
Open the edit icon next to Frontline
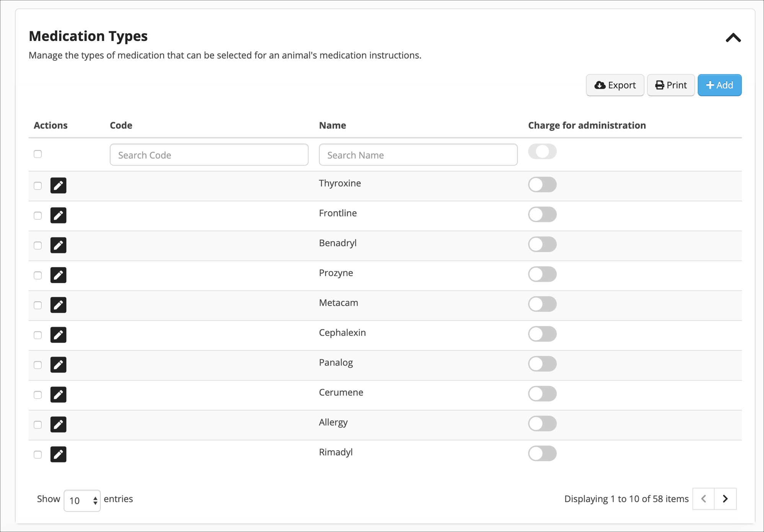(58, 215)
